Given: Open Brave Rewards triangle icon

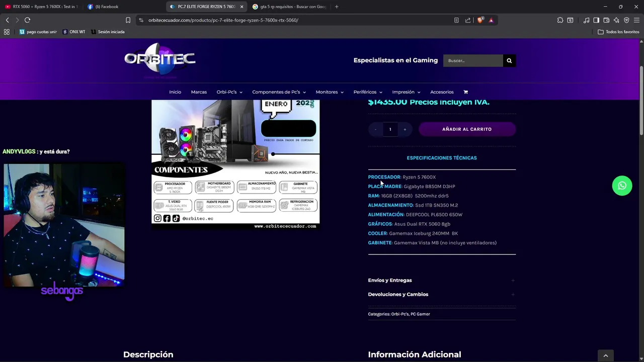Looking at the screenshot, I should point(491,20).
